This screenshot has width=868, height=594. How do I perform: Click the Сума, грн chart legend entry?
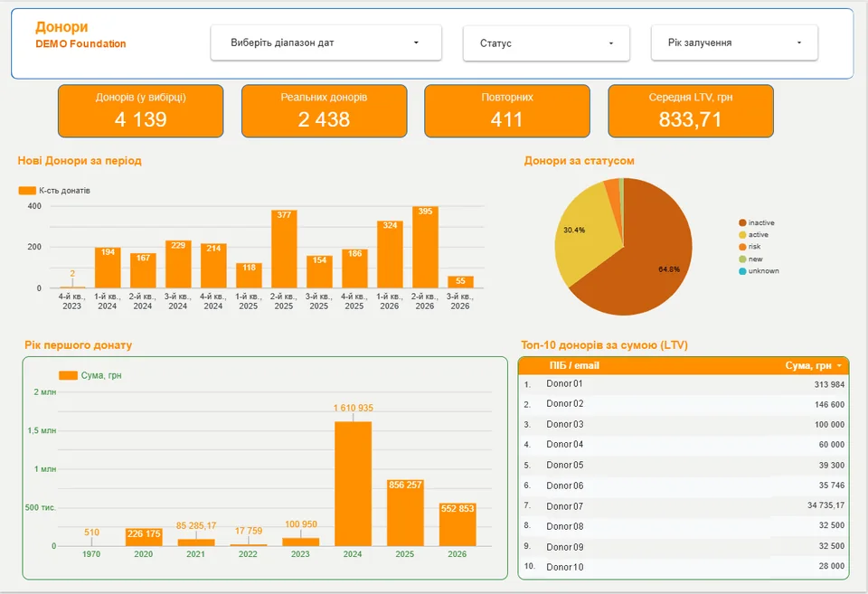(x=90, y=375)
